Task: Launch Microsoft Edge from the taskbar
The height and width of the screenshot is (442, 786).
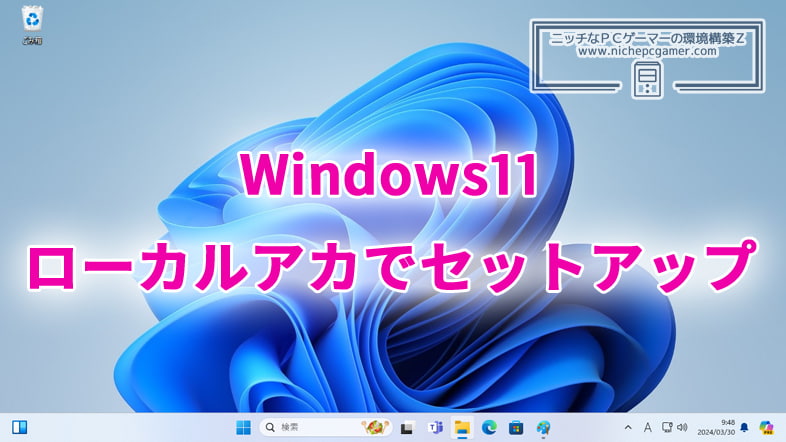Action: 489,427
